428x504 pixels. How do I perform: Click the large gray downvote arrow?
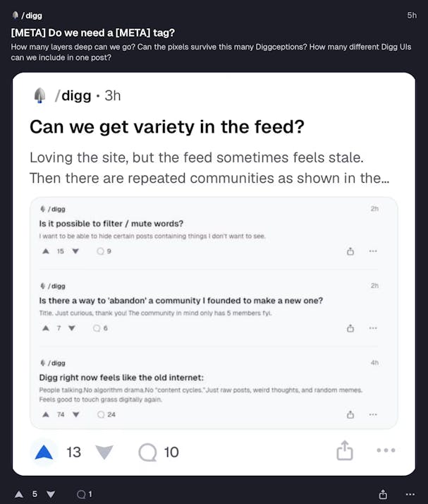point(104,452)
